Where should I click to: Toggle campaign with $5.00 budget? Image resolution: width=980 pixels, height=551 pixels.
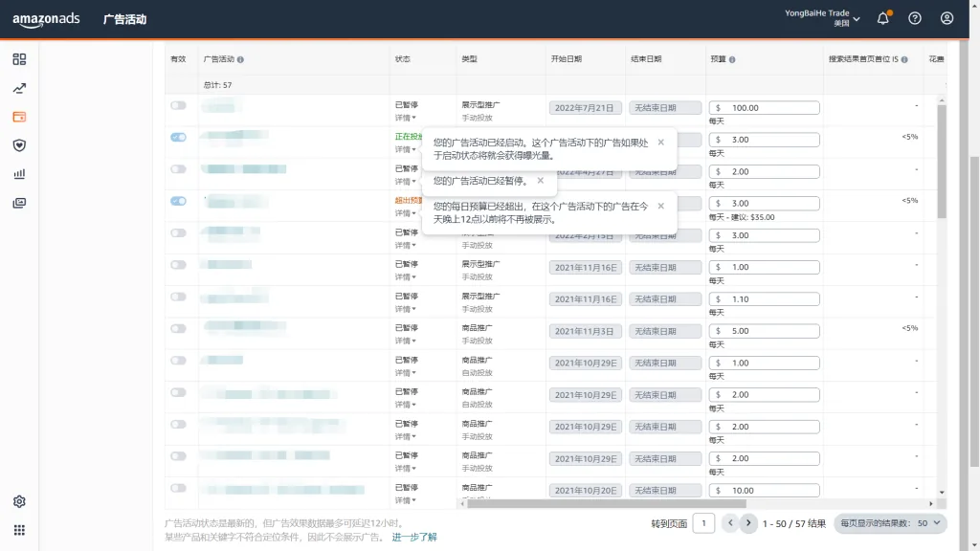178,329
